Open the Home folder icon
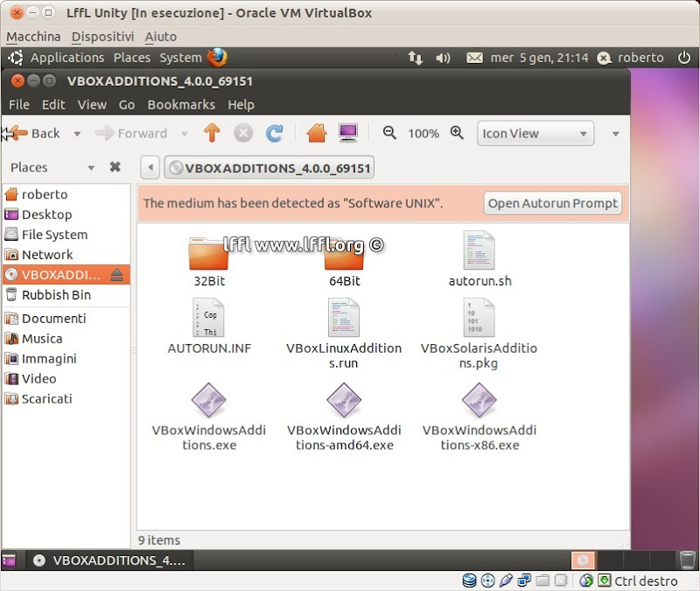 [317, 133]
